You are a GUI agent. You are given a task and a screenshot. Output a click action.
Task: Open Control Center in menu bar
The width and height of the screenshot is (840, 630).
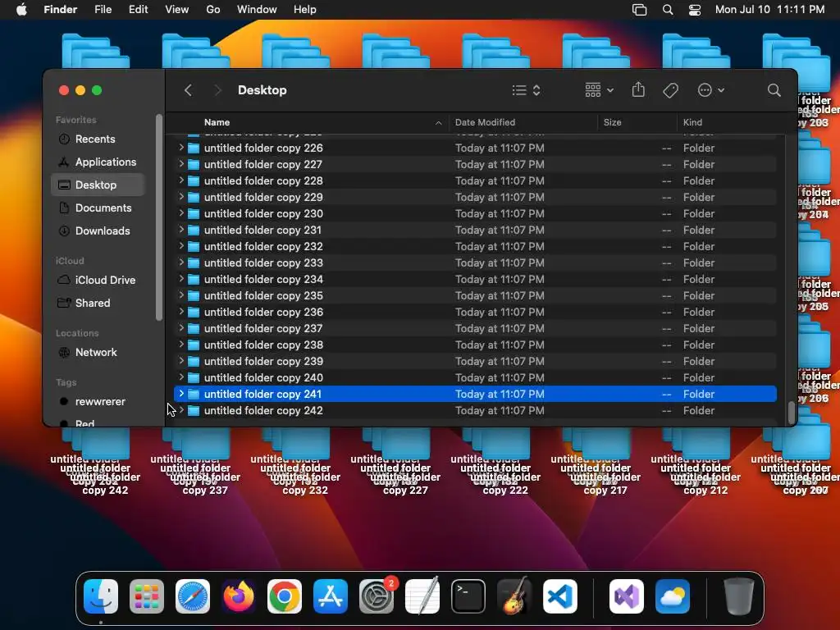(x=694, y=10)
